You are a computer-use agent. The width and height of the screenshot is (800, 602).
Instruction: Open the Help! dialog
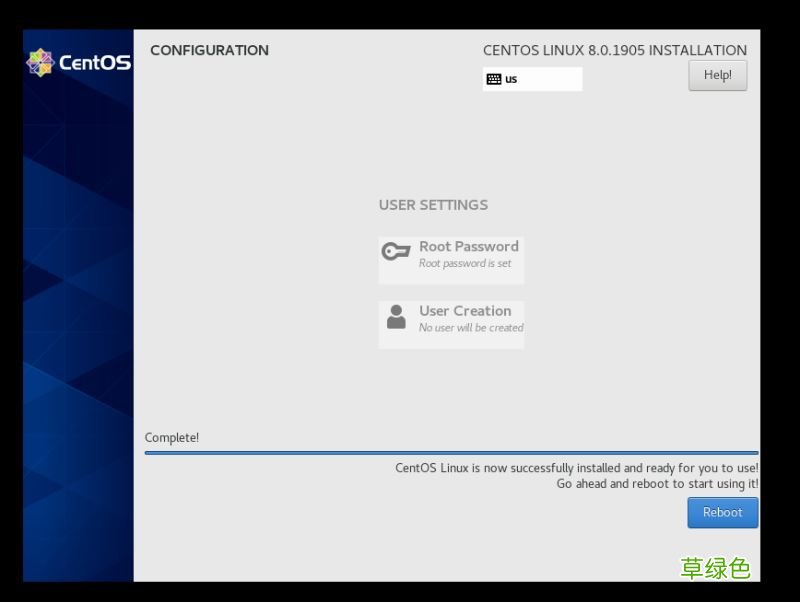click(x=717, y=75)
